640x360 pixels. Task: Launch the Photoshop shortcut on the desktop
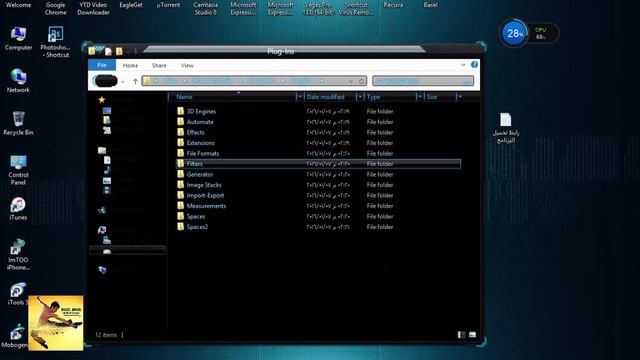coord(55,42)
